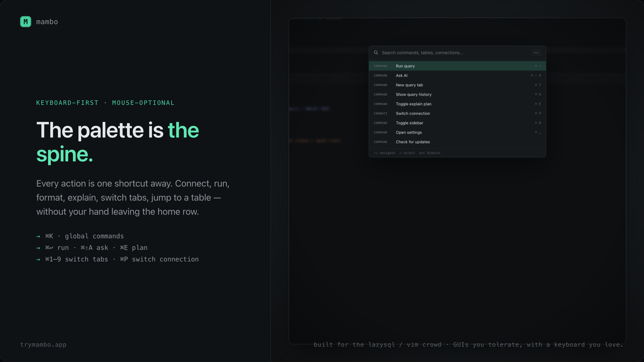644x362 pixels.
Task: Click the ⌘P shortcut beside Switch connection
Action: click(x=538, y=113)
